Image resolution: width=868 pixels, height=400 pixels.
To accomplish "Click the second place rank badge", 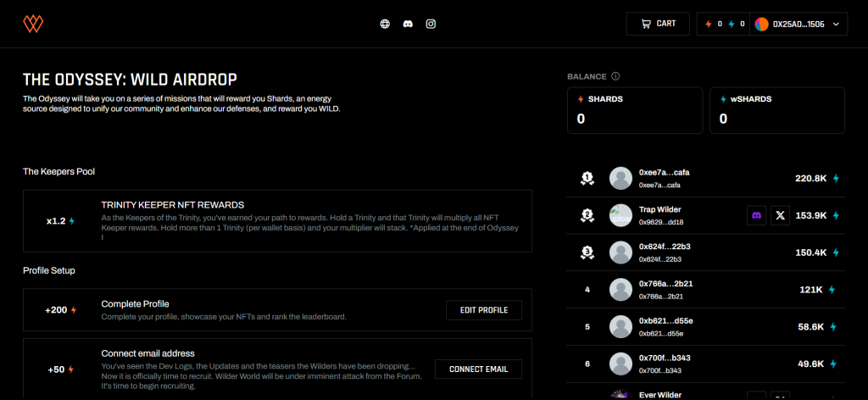I will coord(587,215).
